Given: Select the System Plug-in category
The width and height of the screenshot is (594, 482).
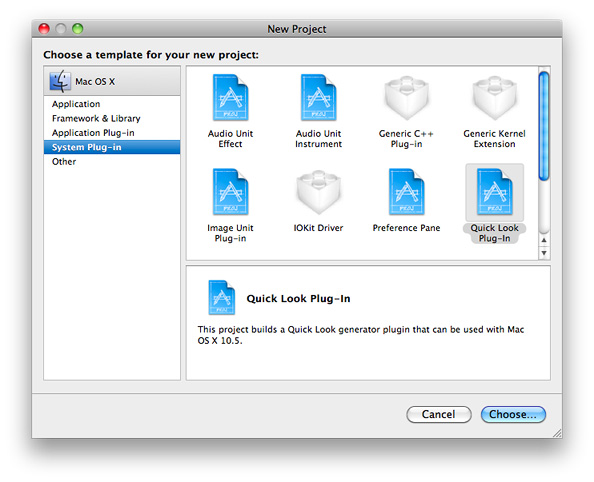Looking at the screenshot, I should pos(112,147).
